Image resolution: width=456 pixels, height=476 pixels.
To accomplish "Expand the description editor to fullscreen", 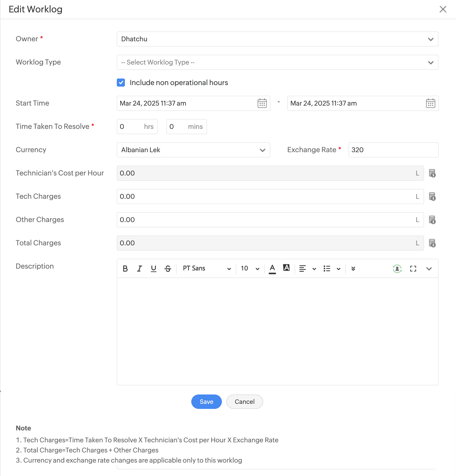I will tap(413, 269).
